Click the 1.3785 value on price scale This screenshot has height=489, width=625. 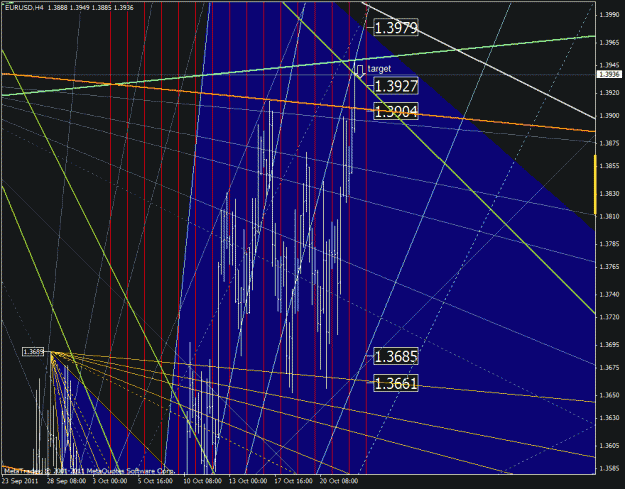609,244
